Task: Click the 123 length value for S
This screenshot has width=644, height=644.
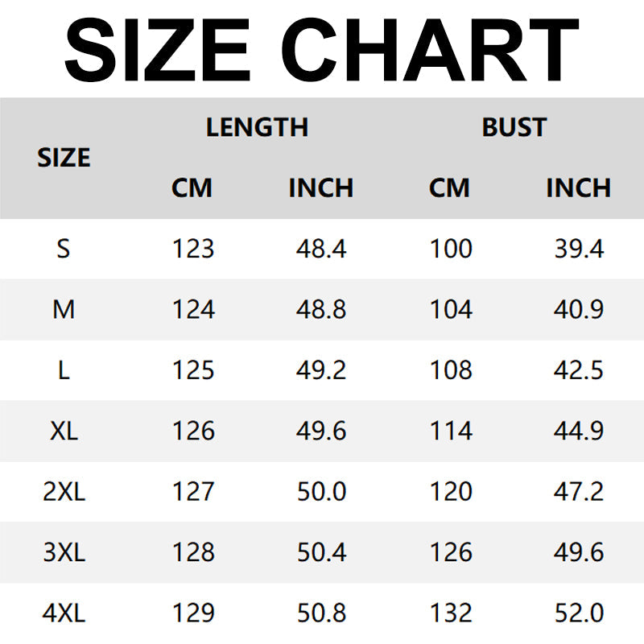Action: click(193, 249)
